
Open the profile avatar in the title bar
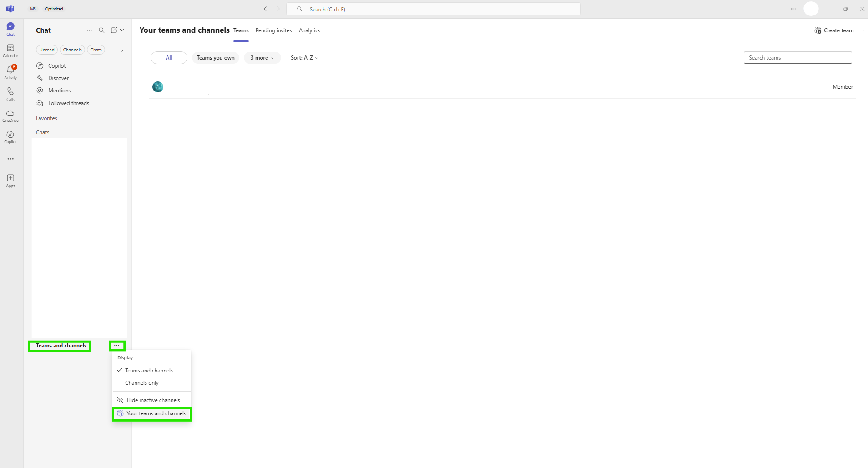[811, 9]
